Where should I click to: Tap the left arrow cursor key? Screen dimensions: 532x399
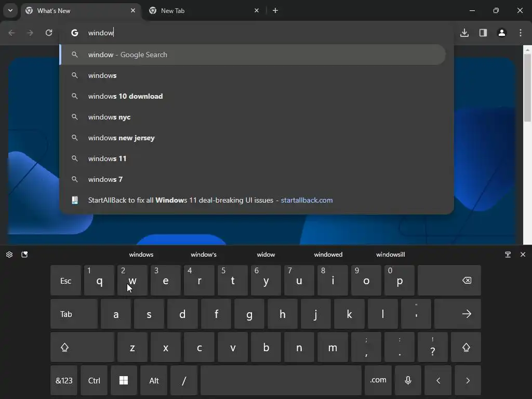point(438,380)
